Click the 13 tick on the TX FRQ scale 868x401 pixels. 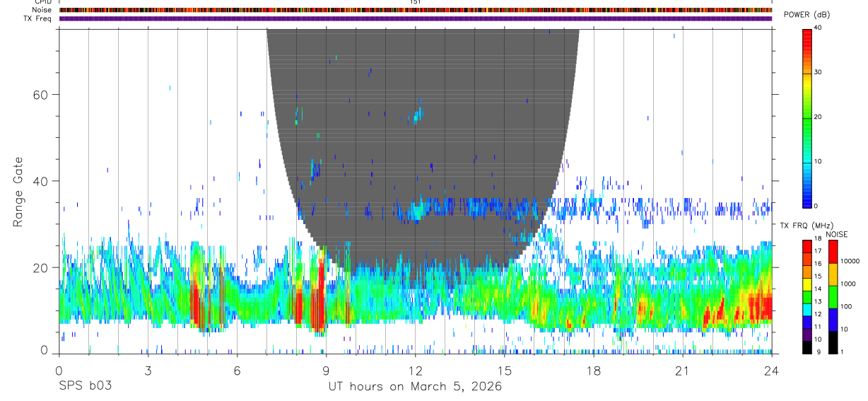[x=818, y=302]
